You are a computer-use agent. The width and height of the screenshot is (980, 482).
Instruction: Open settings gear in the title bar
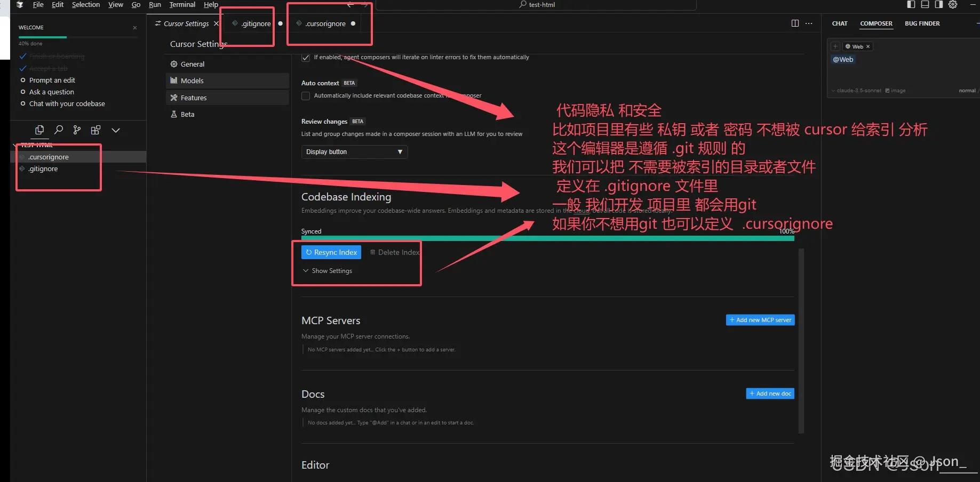click(953, 4)
